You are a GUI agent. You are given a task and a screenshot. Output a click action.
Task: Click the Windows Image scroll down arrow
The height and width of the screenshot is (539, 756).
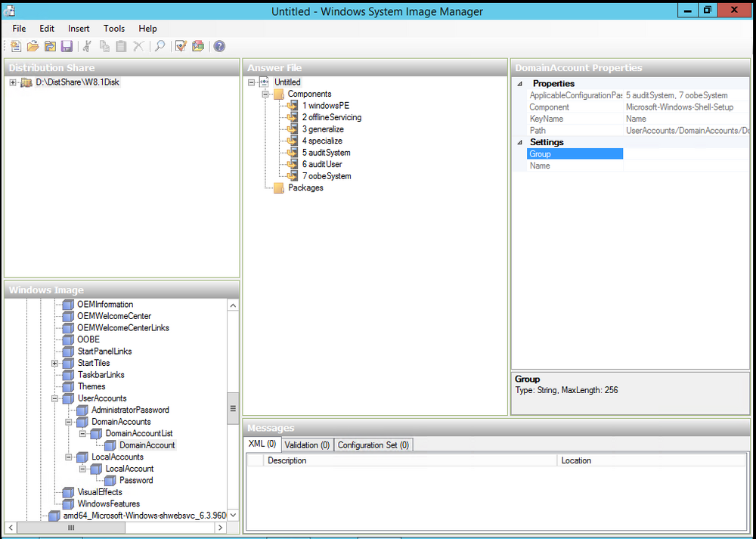(233, 515)
